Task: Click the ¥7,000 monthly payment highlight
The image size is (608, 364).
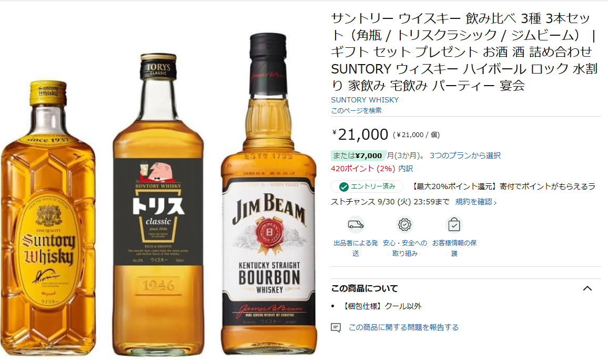Action: 359,155
